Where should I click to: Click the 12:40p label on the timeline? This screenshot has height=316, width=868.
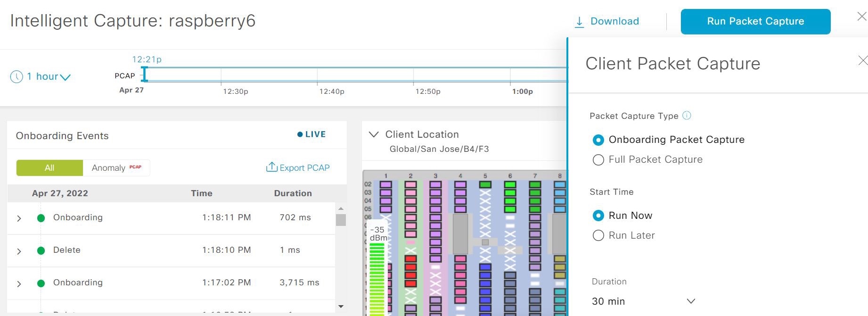tap(332, 91)
